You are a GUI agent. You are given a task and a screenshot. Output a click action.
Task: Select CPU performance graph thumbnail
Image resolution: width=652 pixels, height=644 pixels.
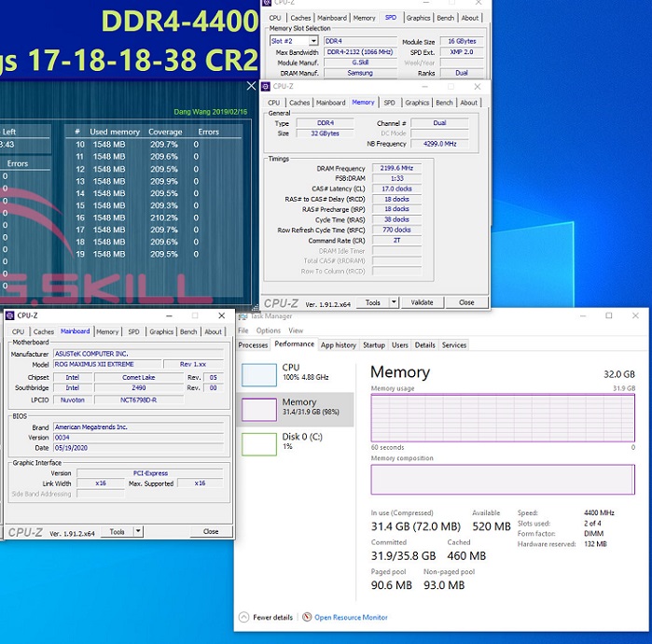coord(259,375)
